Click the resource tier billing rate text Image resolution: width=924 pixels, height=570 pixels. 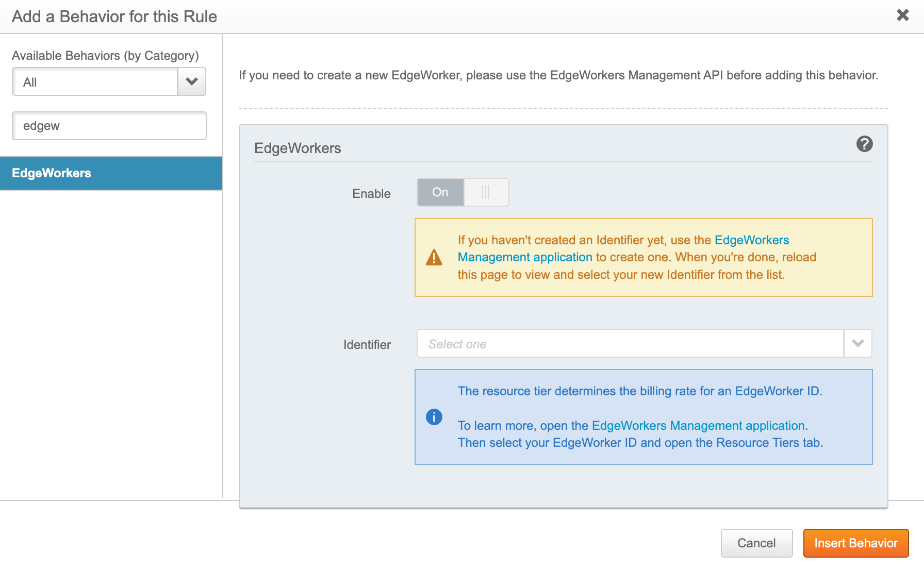coord(640,391)
